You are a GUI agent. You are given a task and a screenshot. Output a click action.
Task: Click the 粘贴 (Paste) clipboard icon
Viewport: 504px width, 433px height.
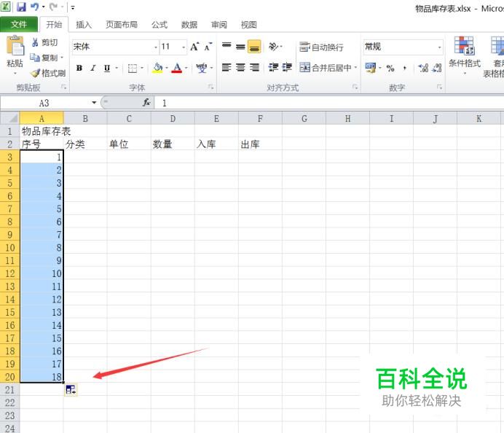click(15, 46)
